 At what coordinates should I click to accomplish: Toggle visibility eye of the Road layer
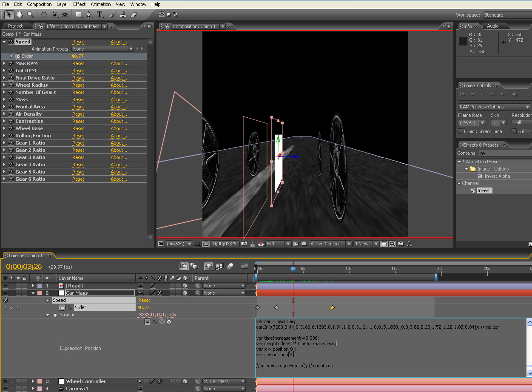[5, 286]
